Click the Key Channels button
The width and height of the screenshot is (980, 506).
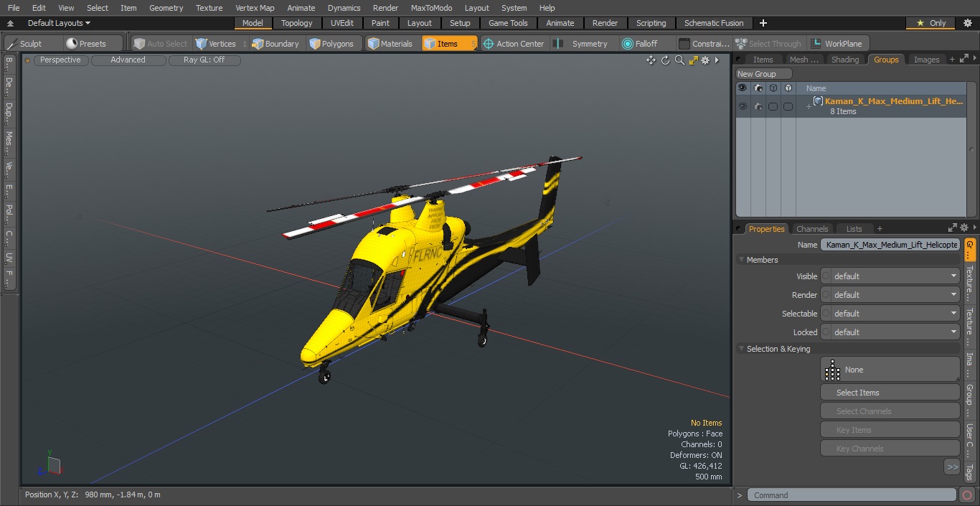pyautogui.click(x=890, y=449)
